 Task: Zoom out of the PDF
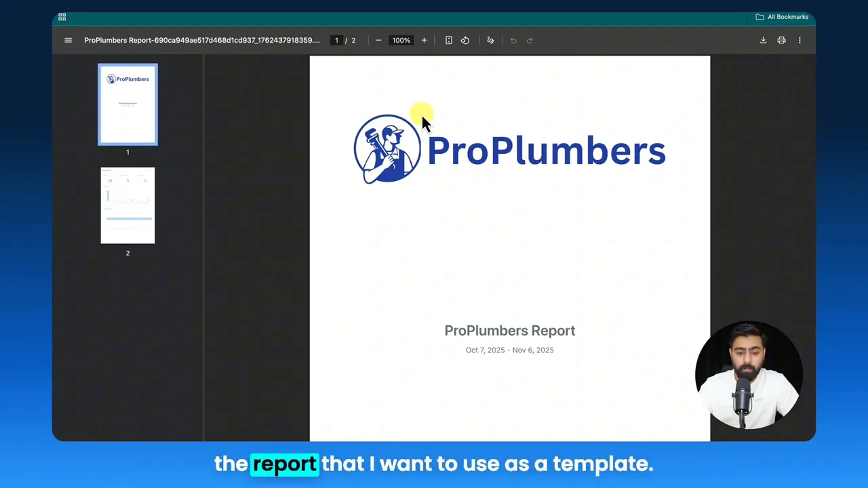point(378,40)
